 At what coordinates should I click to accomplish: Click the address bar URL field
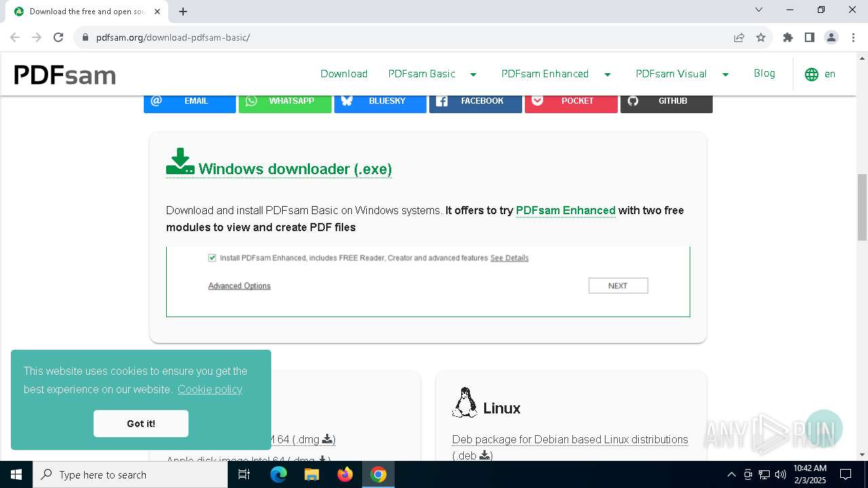pyautogui.click(x=407, y=37)
